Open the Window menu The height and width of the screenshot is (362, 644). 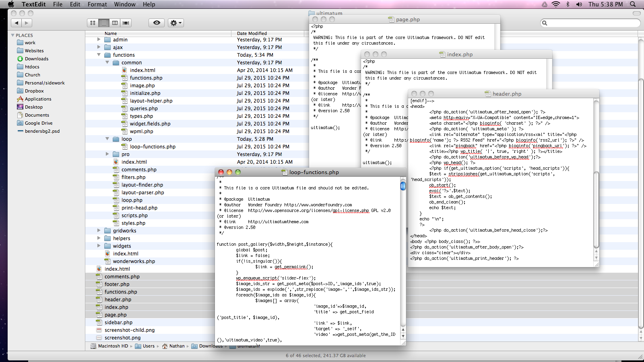(125, 4)
